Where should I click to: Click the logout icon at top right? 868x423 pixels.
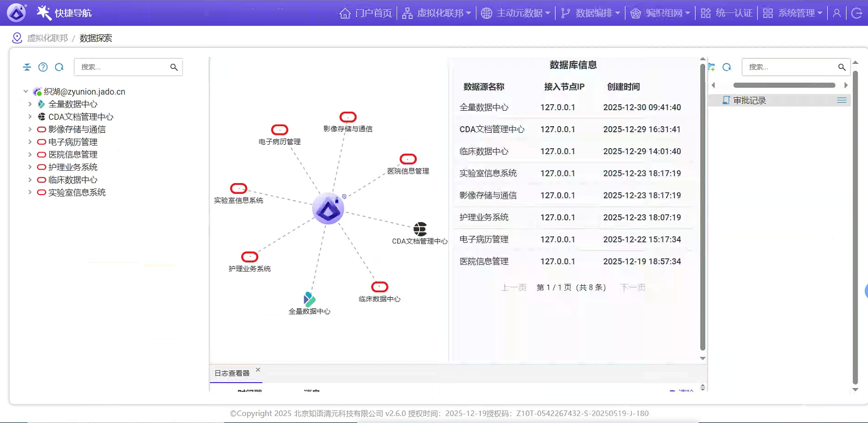(857, 13)
